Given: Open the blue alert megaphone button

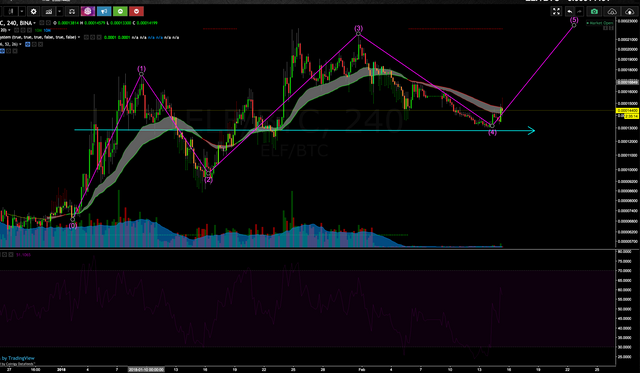Looking at the screenshot, I should click(x=104, y=11).
